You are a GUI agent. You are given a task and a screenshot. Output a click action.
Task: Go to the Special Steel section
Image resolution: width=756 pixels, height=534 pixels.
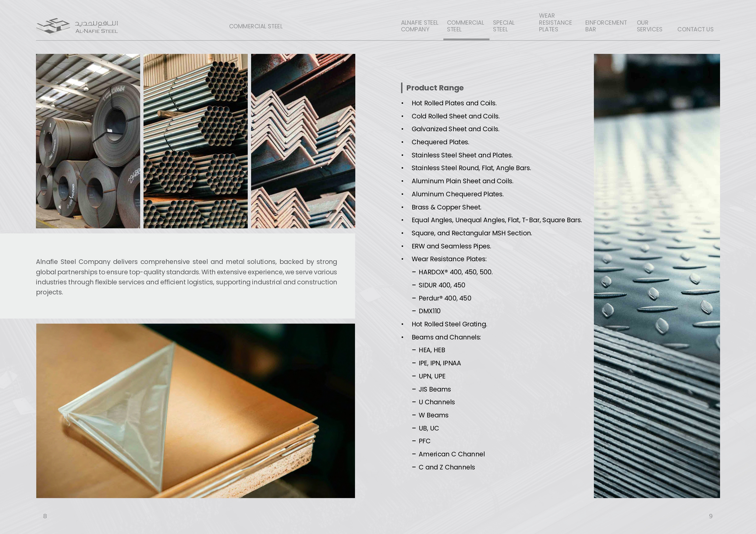pos(503,26)
